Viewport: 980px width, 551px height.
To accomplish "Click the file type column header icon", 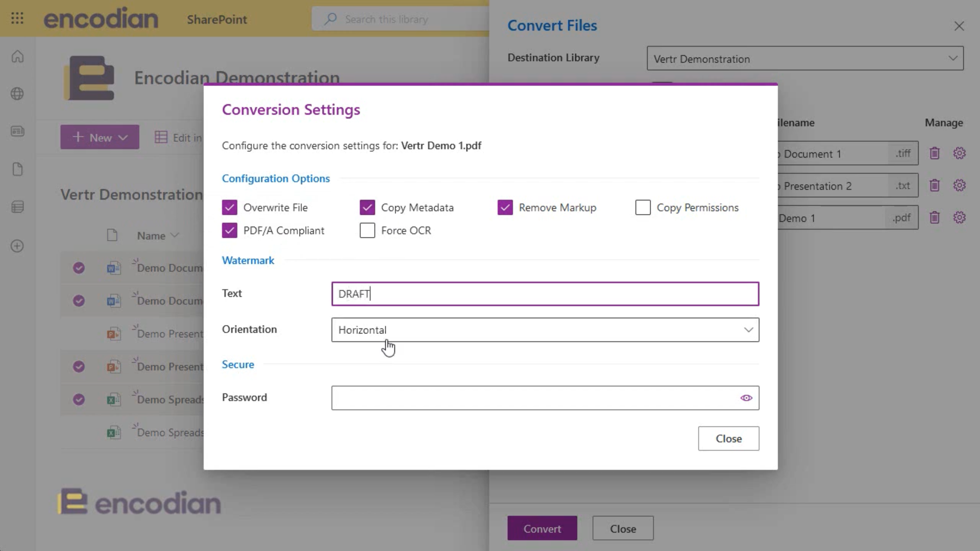I will (x=112, y=235).
